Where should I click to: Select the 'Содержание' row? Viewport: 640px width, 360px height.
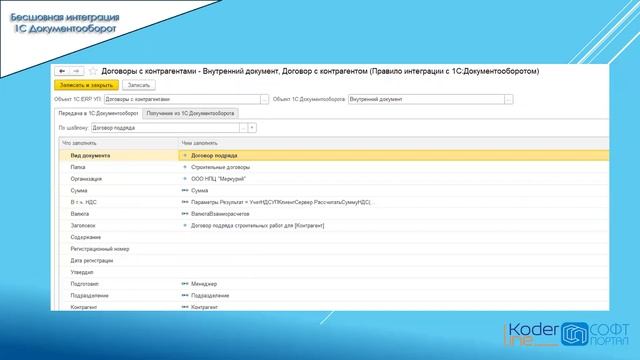334,237
